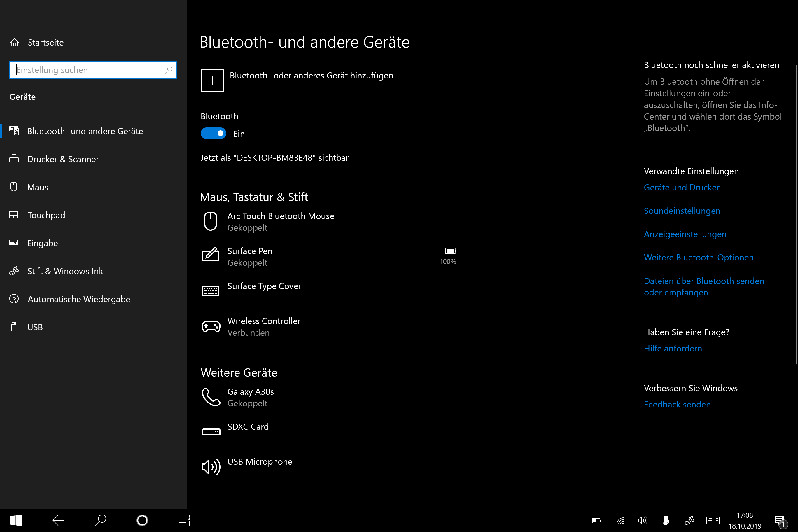798x532 pixels.
Task: Select Automatische Wiedergabe in the sidebar
Action: pyautogui.click(x=93, y=299)
